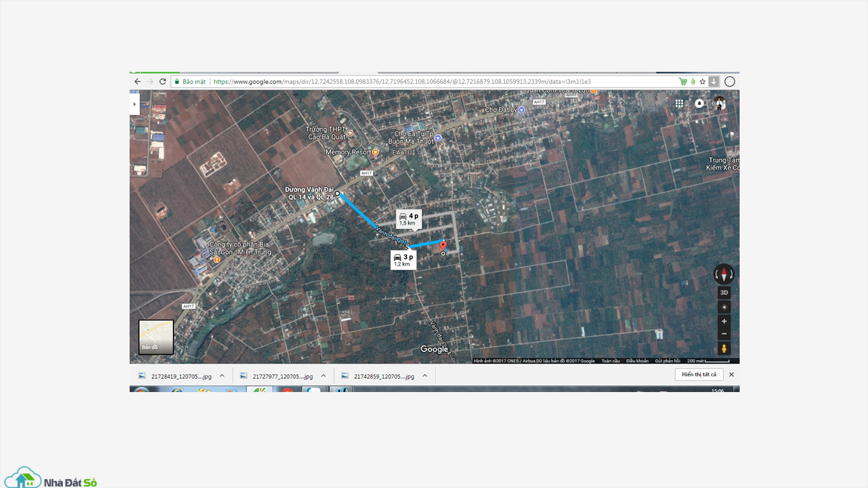The height and width of the screenshot is (488, 868).
Task: Select the Street View pegman
Action: coord(724,349)
